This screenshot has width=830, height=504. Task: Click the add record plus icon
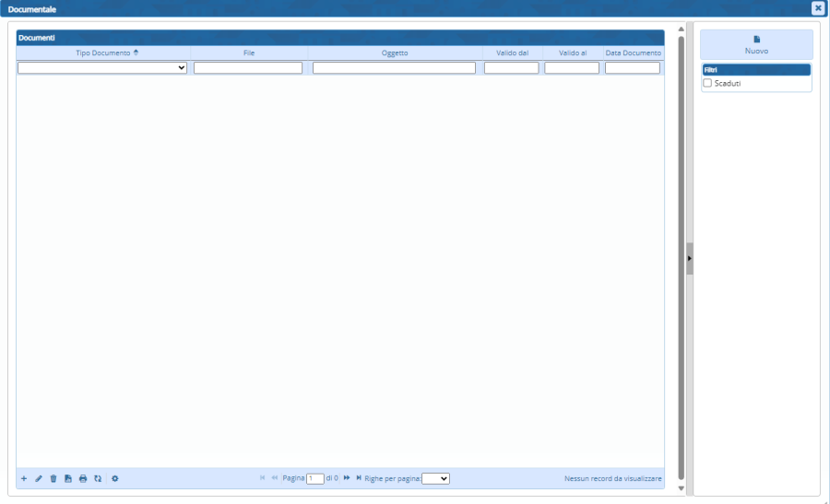coord(24,478)
